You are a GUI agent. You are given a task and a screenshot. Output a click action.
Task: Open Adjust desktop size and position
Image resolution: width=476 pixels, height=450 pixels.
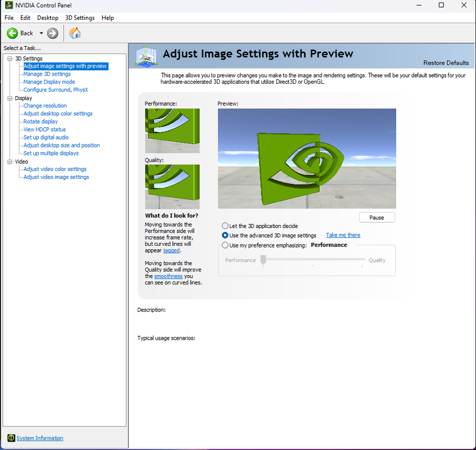[62, 145]
